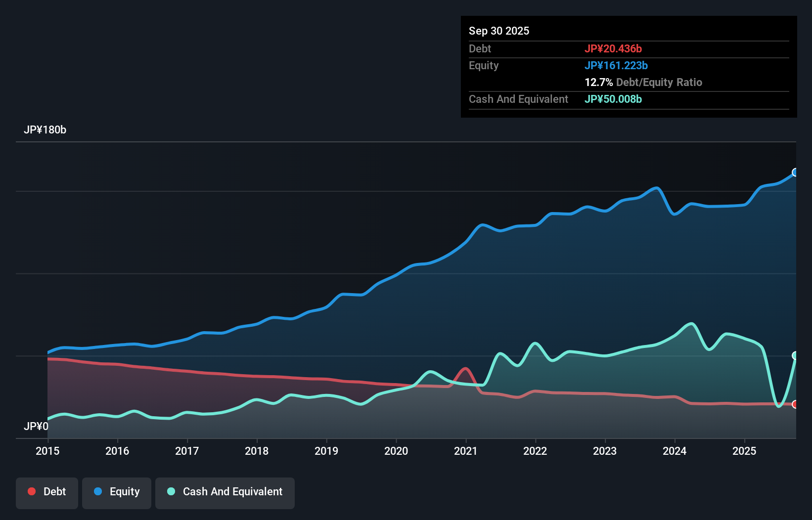This screenshot has height=520, width=812.
Task: Expand the Sep 30 2025 tooltip header
Action: coord(499,31)
